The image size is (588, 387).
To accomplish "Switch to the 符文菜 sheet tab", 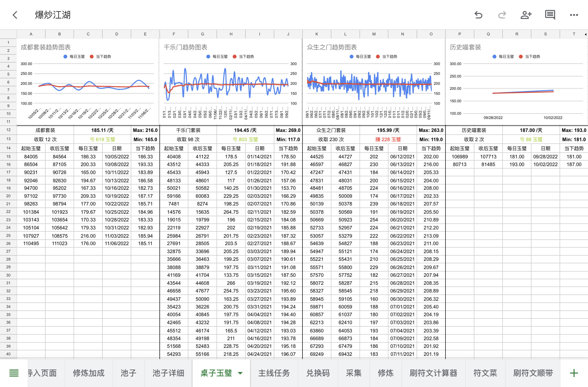I will (485, 373).
